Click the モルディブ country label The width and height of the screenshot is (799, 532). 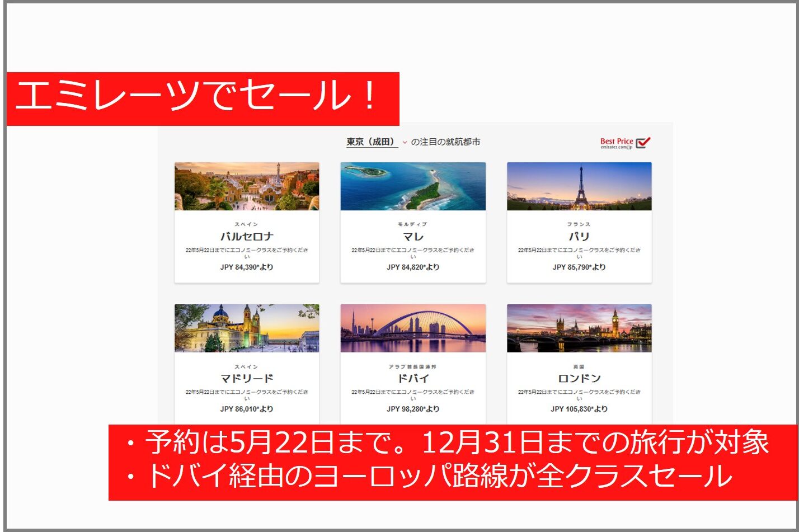[x=413, y=224]
